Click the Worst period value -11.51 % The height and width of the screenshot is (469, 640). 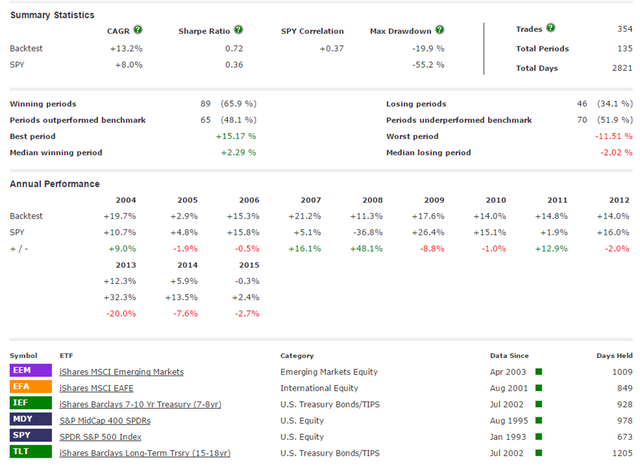(x=614, y=136)
